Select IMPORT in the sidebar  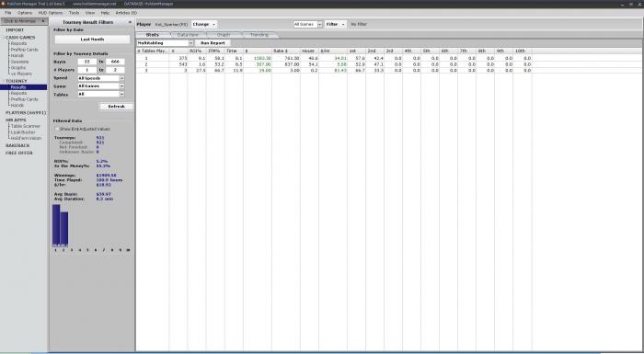coord(15,30)
